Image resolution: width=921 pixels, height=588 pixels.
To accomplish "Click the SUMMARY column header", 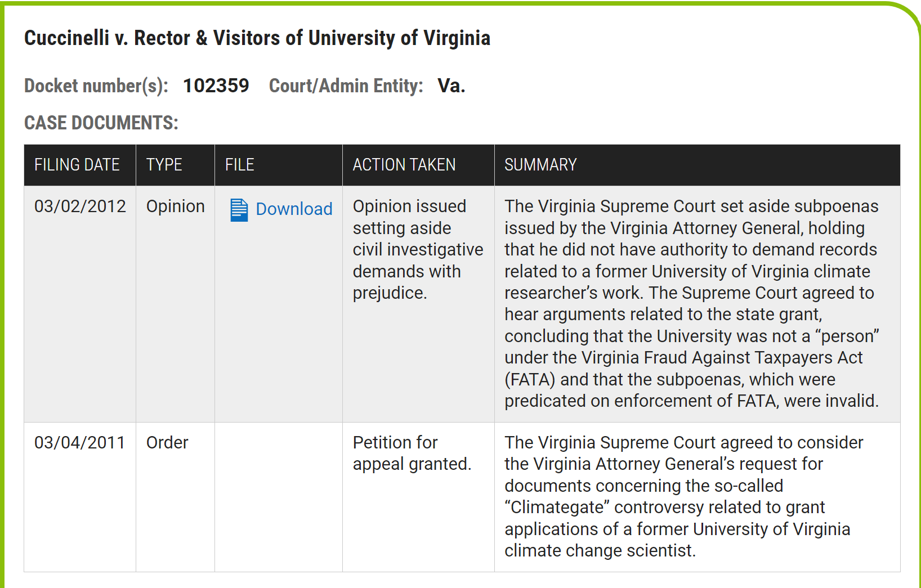I will (x=541, y=165).
